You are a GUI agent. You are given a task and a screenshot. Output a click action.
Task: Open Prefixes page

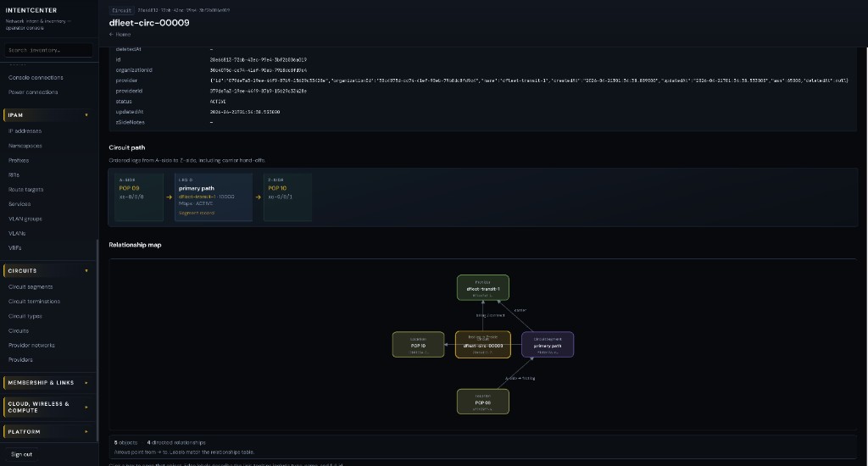(19, 160)
